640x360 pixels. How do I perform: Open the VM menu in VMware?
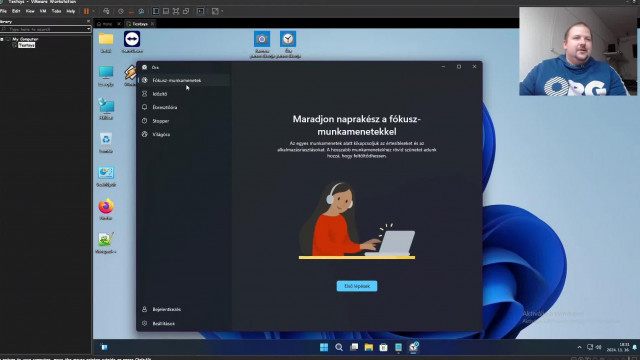click(43, 11)
